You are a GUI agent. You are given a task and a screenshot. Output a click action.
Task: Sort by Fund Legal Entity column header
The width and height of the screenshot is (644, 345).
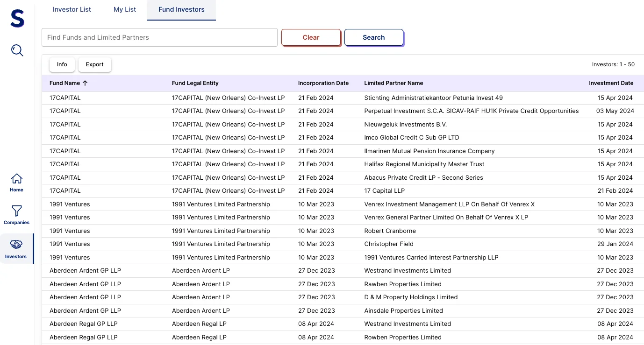point(195,83)
